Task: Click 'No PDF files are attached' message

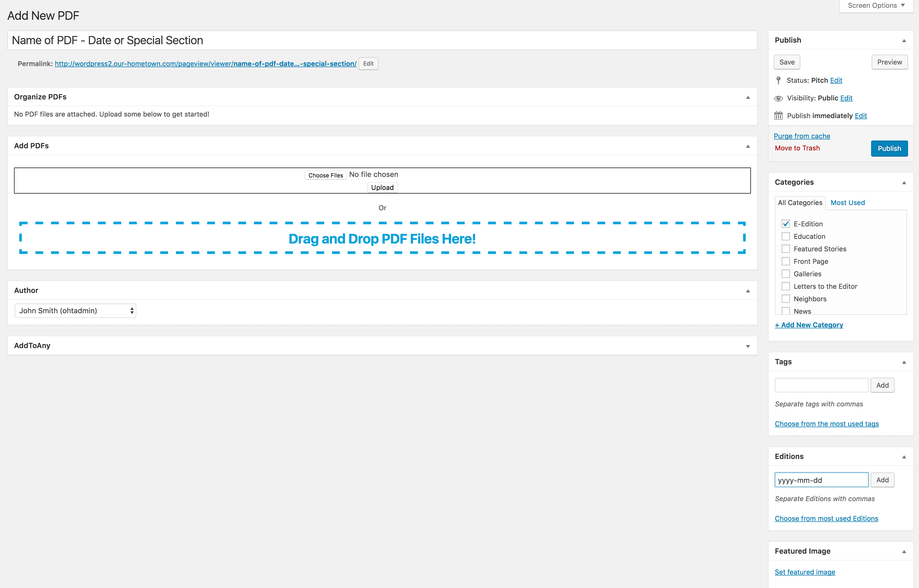Action: [x=111, y=114]
